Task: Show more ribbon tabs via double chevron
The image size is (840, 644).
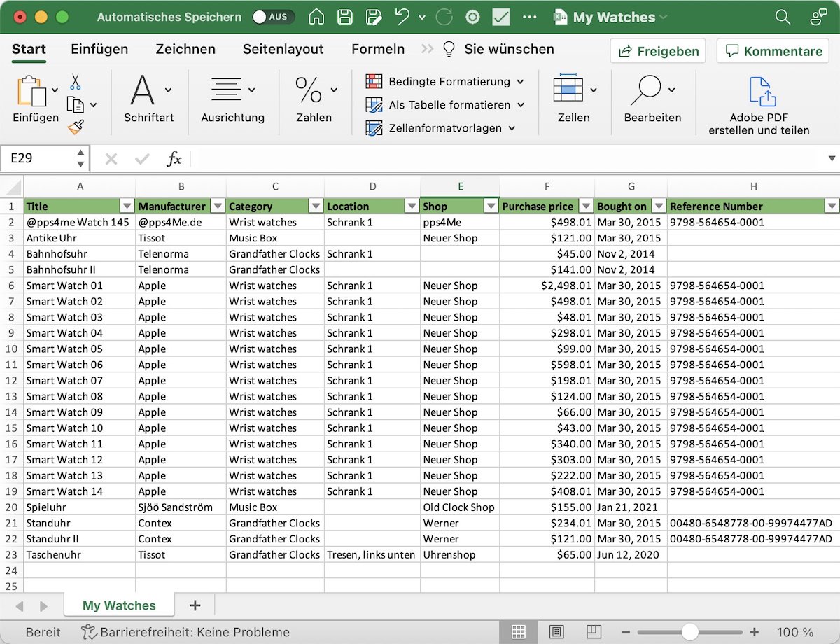Action: (x=427, y=49)
